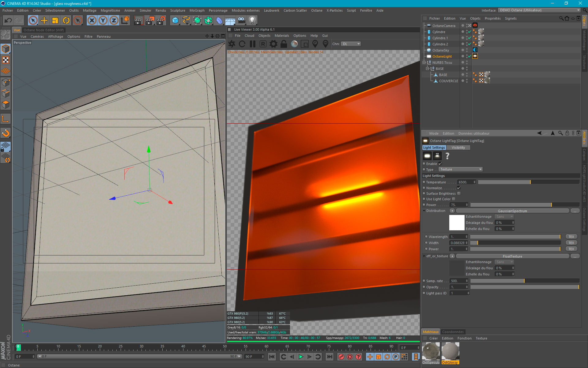Pause the Live Viewer rendering
This screenshot has height=368, width=588.
(x=252, y=44)
